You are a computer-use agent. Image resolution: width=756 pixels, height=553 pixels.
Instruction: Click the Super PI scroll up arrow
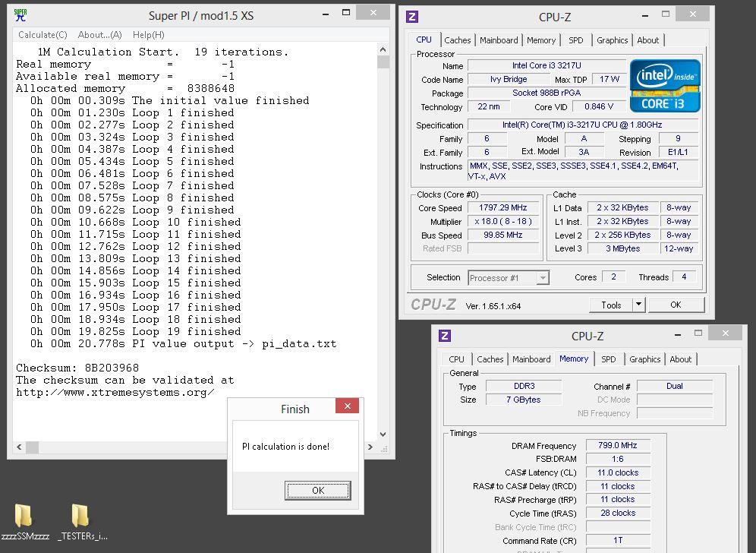383,49
